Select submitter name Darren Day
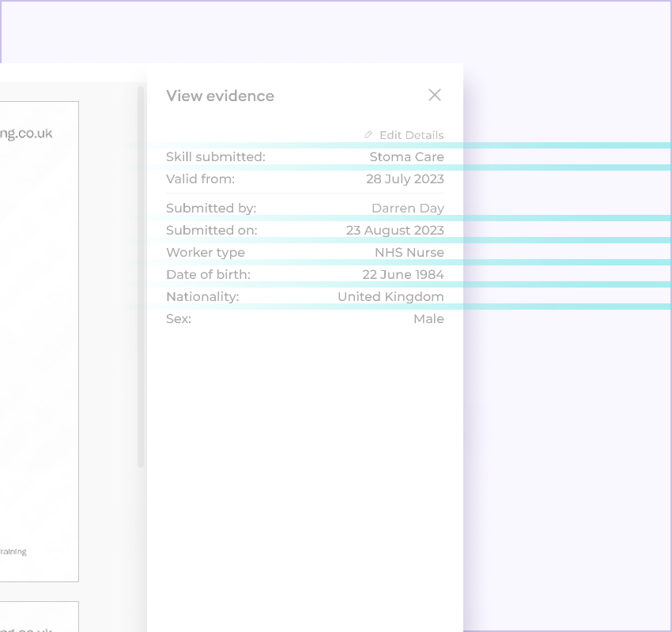672x632 pixels. [408, 208]
